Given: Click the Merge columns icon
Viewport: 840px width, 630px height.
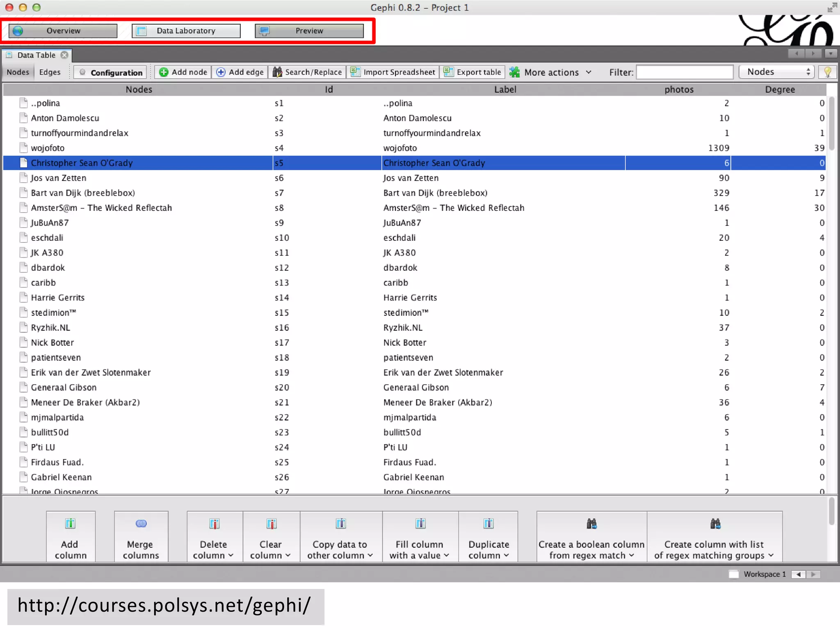Looking at the screenshot, I should [x=141, y=524].
